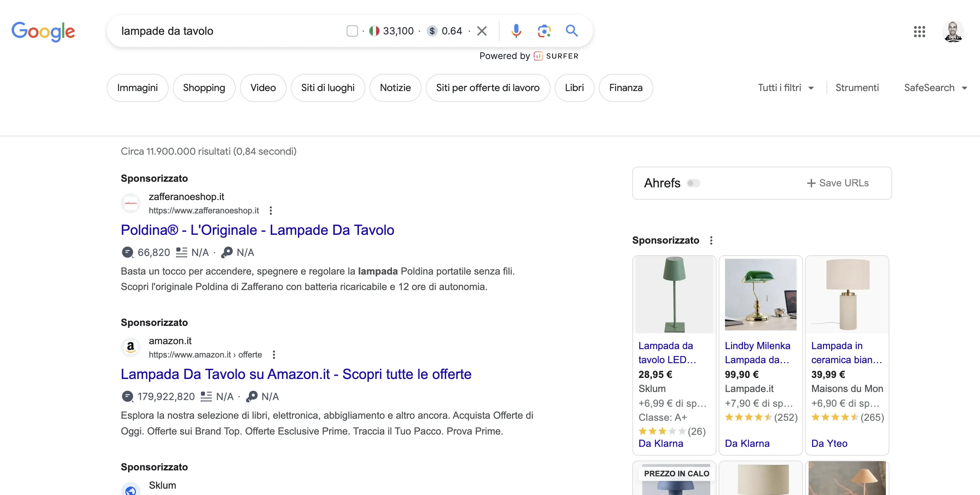Image resolution: width=980 pixels, height=495 pixels.
Task: Clear the query with the X icon
Action: 482,31
